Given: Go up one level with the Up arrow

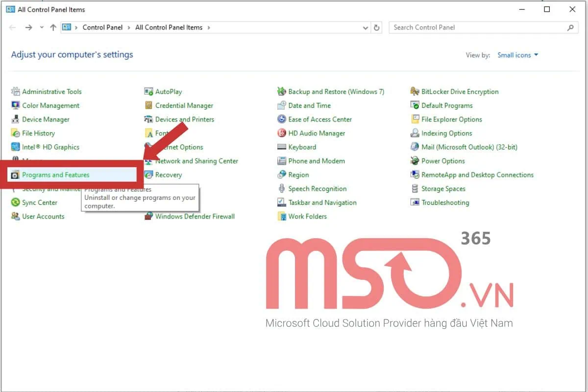Looking at the screenshot, I should pyautogui.click(x=53, y=28).
